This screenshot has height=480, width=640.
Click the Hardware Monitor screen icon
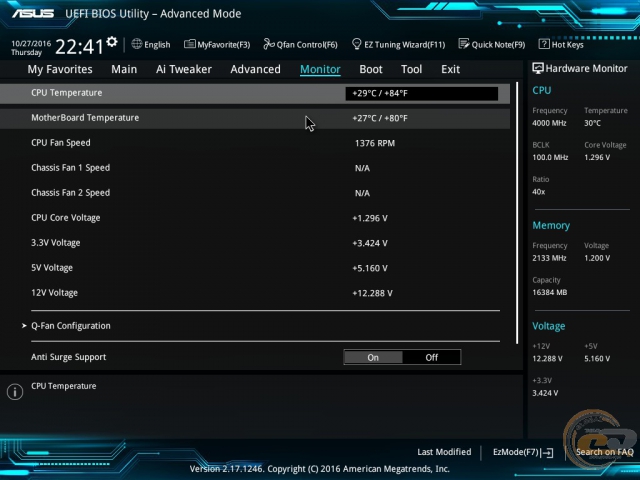[x=538, y=69]
